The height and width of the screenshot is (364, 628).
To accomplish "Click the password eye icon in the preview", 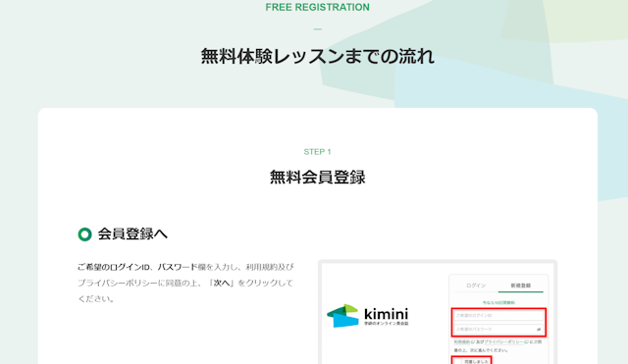I will (x=539, y=329).
